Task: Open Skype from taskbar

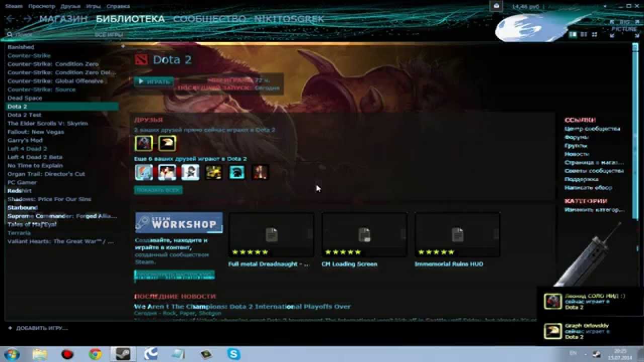Action: 234,354
